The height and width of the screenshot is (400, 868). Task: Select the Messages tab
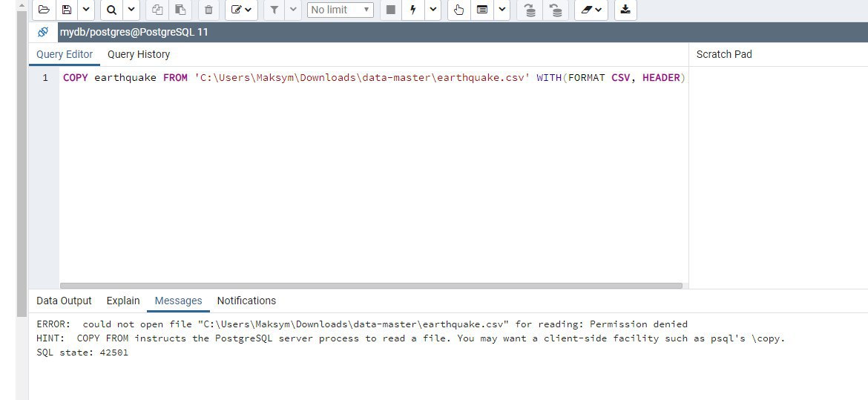click(x=178, y=301)
